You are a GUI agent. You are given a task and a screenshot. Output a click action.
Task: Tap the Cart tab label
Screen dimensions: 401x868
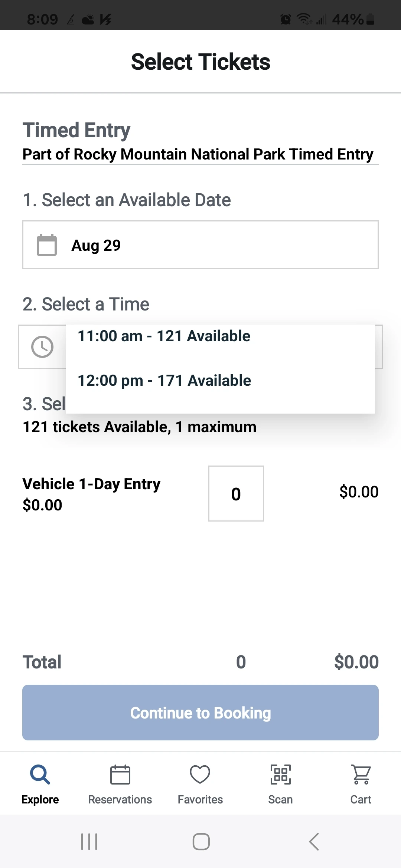tap(361, 799)
